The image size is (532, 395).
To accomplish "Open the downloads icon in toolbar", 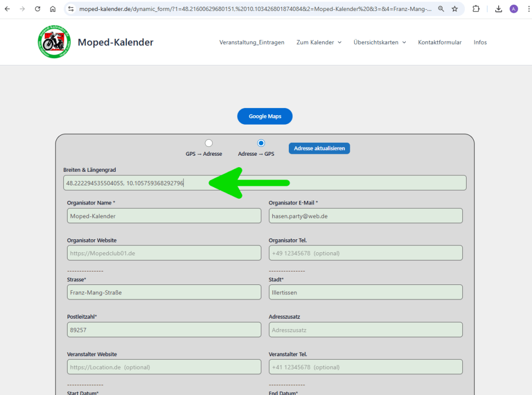I will (x=498, y=9).
